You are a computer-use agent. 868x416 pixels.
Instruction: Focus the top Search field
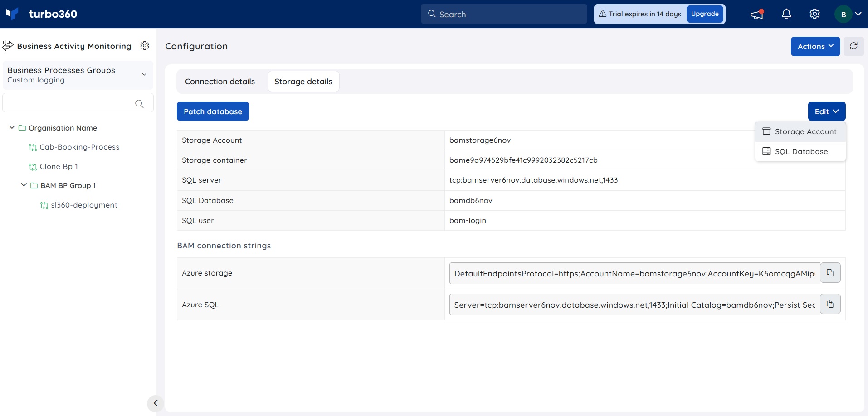click(504, 14)
